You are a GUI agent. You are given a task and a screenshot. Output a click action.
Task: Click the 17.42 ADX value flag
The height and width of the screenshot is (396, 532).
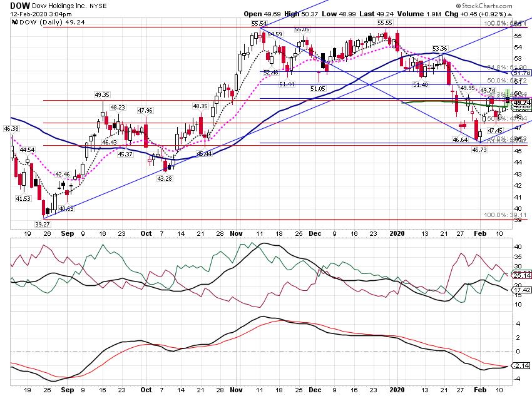[521, 290]
